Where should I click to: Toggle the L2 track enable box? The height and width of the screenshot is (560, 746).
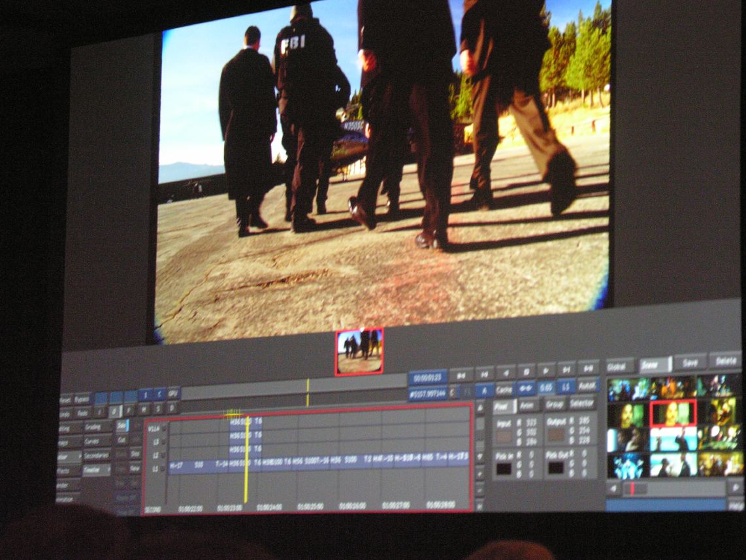163,455
